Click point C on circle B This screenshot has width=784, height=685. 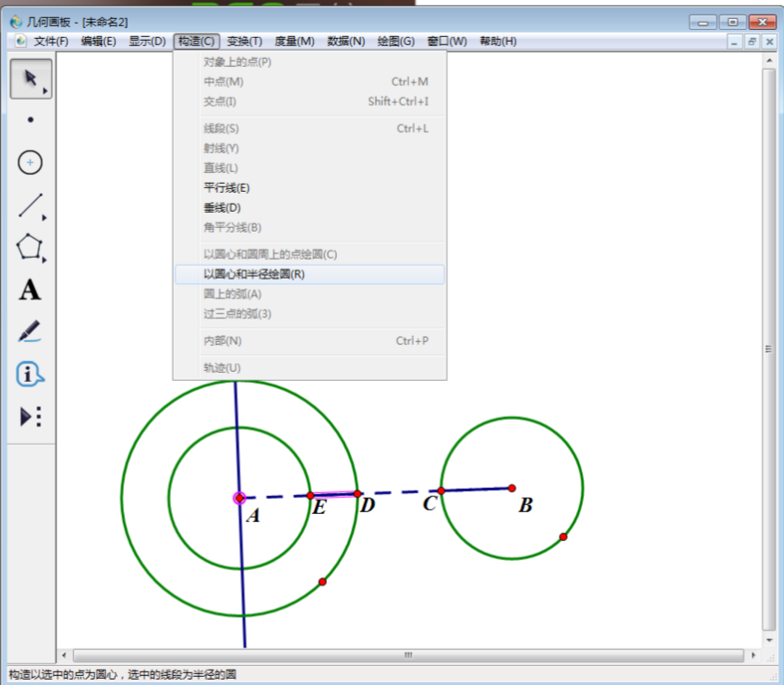coord(441,491)
